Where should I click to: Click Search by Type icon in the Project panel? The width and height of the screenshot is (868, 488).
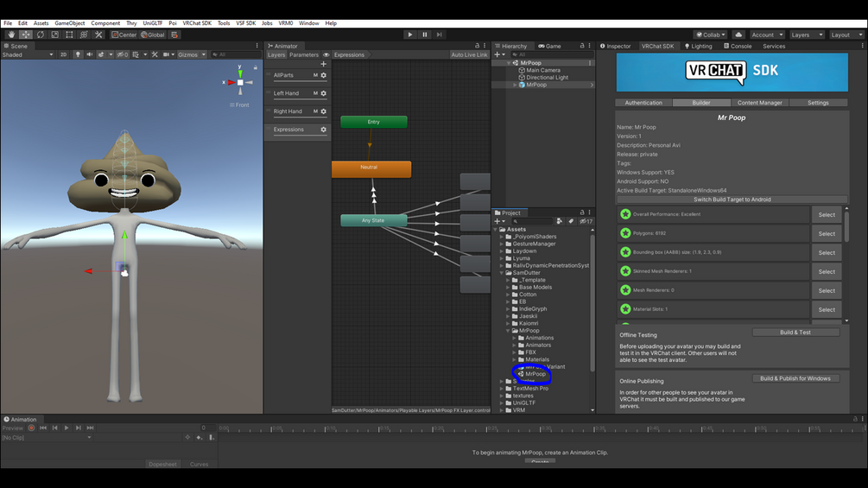coord(560,221)
